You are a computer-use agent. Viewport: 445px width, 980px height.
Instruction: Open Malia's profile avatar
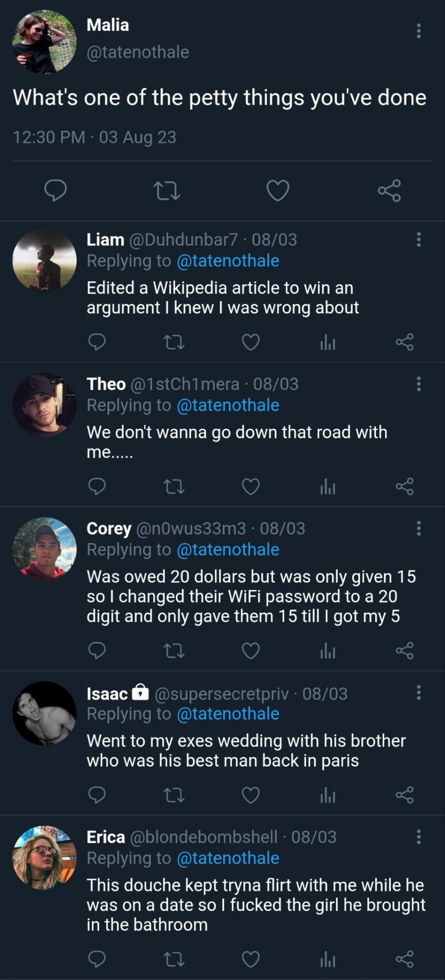44,42
